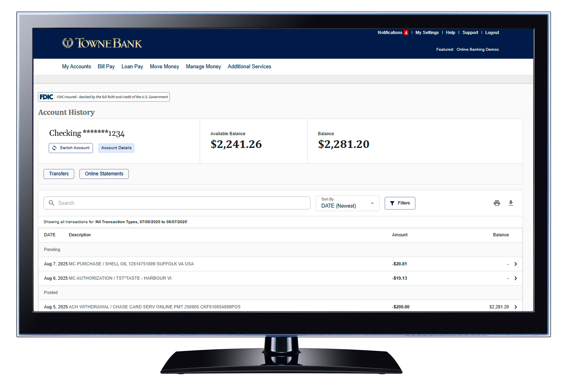Open Online Statements
The image size is (566, 392).
tap(104, 174)
